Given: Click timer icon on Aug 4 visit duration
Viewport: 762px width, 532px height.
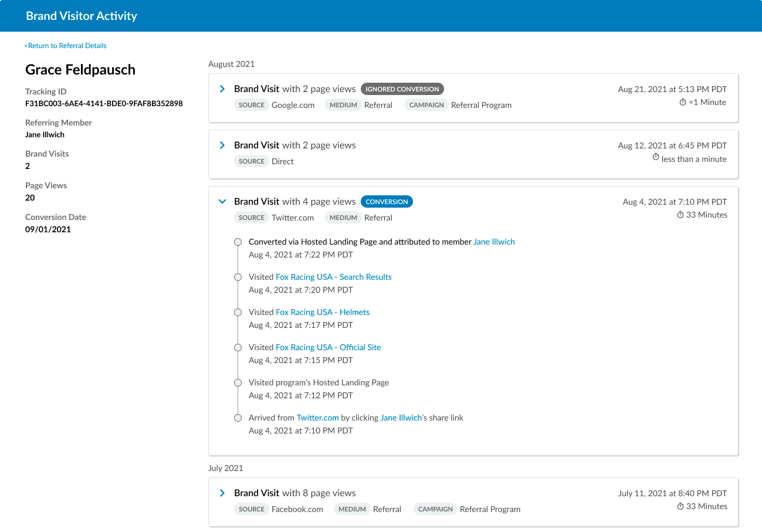Looking at the screenshot, I should coord(680,215).
